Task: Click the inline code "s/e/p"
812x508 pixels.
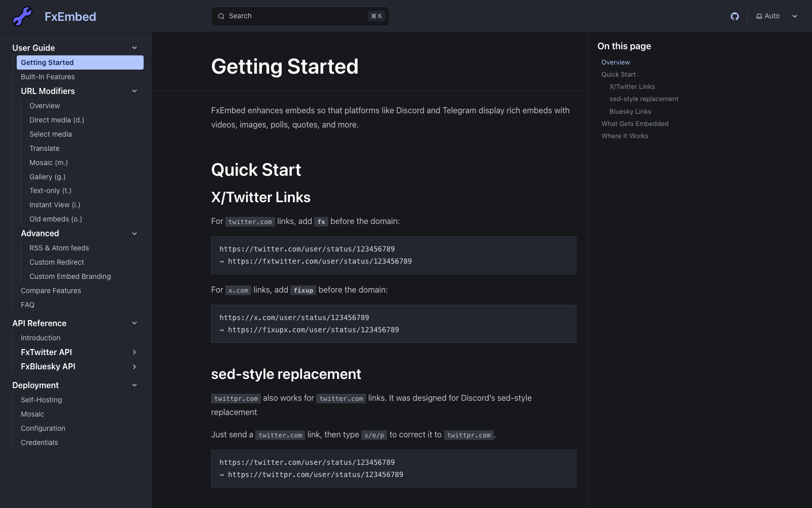Action: [375, 435]
